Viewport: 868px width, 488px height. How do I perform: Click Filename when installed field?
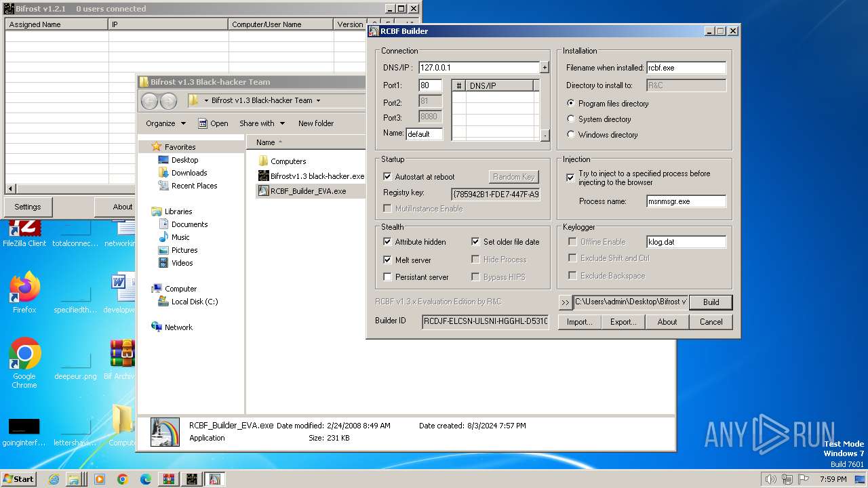pos(686,68)
